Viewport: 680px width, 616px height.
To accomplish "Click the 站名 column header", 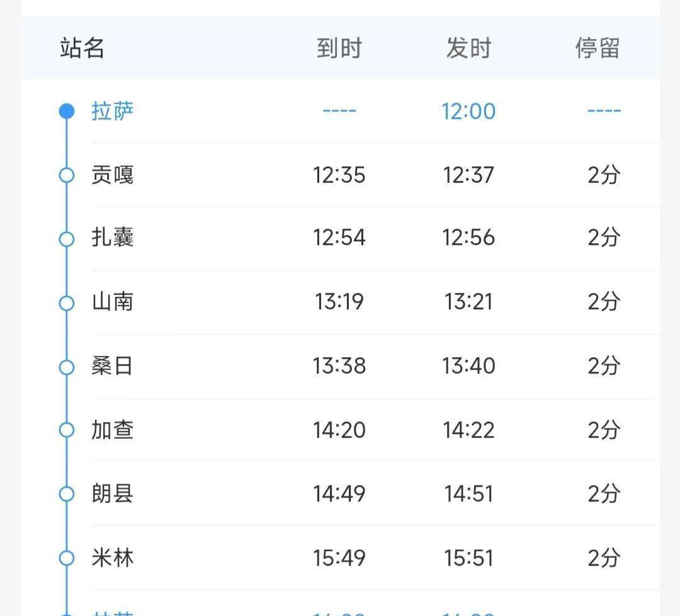I will point(82,48).
